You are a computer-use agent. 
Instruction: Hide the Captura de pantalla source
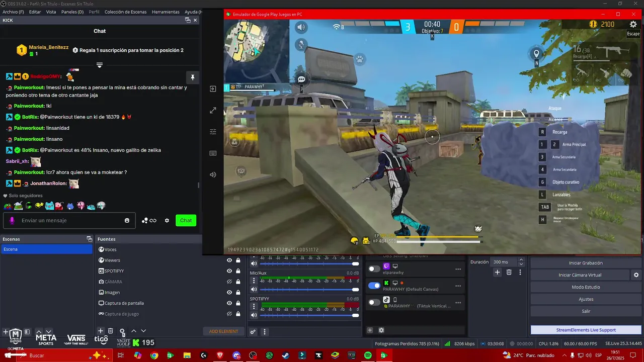coord(229,303)
